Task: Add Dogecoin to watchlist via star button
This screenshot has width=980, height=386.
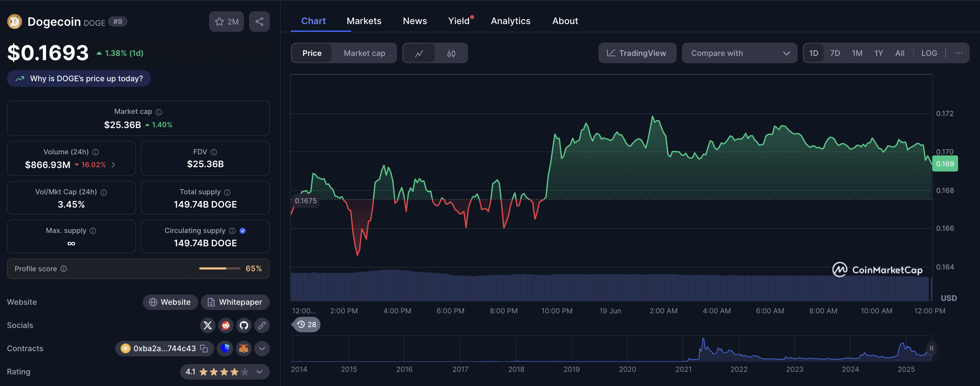Action: point(226,21)
